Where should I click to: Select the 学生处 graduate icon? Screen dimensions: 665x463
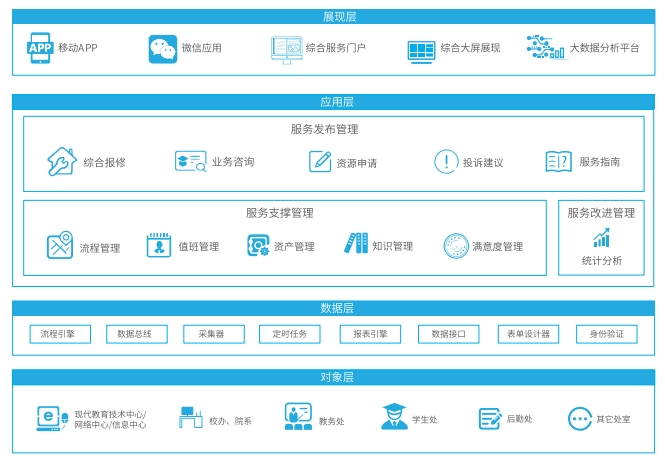394,416
